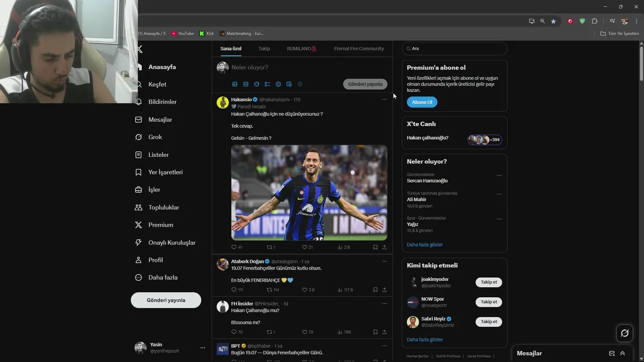Image resolution: width=644 pixels, height=362 pixels.
Task: Like FH İnsider's post with 79 likes
Action: [x=307, y=332]
